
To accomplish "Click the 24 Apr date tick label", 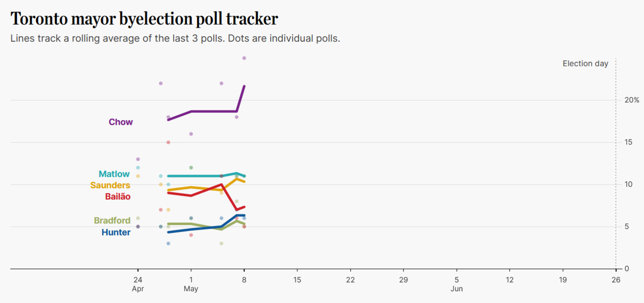I will click(138, 284).
